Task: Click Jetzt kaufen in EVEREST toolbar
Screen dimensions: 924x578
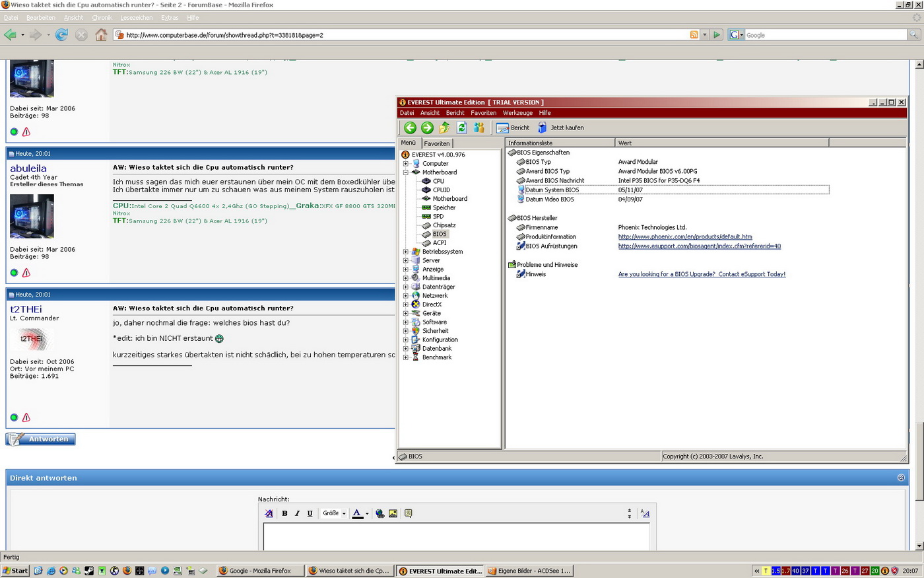Action: pos(560,127)
